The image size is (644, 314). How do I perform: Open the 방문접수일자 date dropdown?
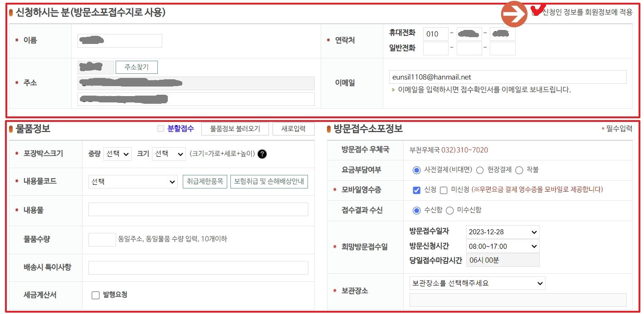pyautogui.click(x=503, y=232)
